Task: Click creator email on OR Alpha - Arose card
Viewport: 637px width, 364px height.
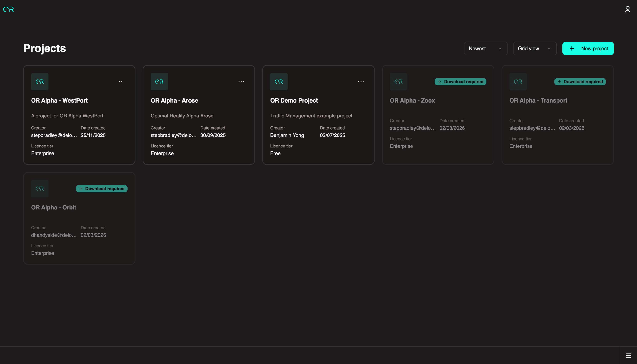Action: (x=174, y=135)
